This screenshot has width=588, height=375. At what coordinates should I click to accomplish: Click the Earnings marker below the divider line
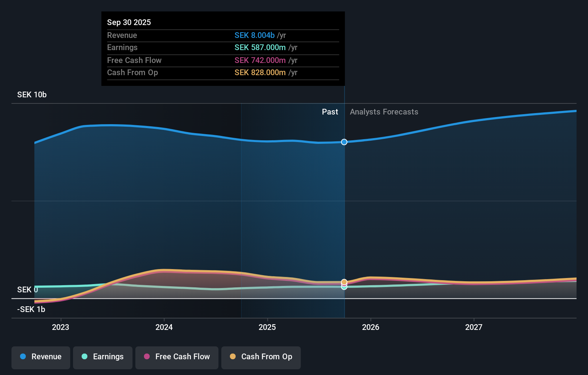pos(344,288)
